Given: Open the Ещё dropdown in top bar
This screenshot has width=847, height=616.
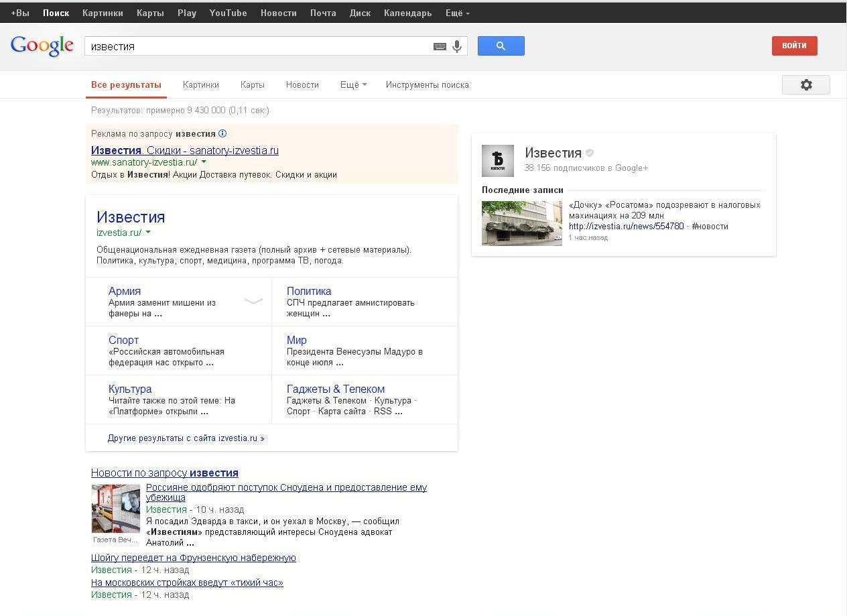Looking at the screenshot, I should (x=457, y=13).
